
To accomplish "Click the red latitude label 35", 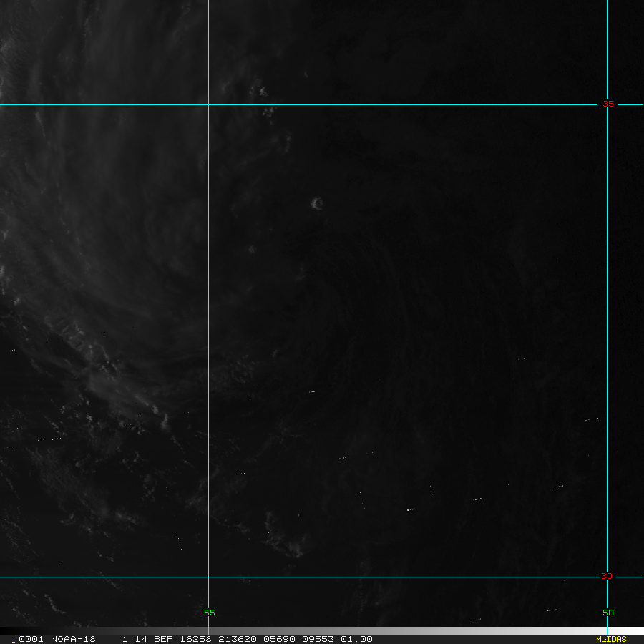I will click(x=608, y=104).
